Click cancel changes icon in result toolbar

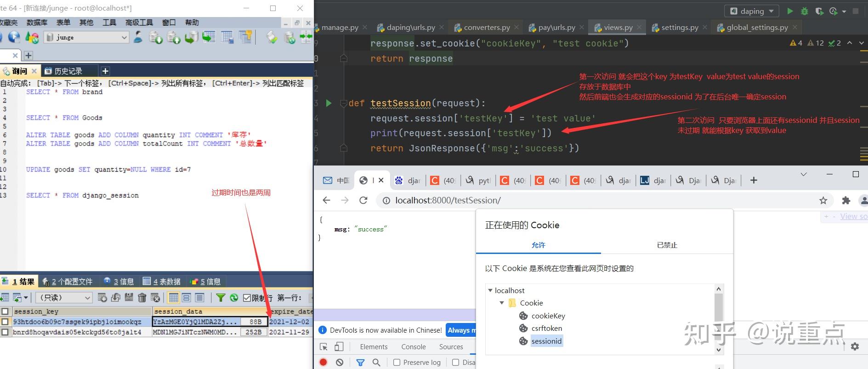point(155,298)
